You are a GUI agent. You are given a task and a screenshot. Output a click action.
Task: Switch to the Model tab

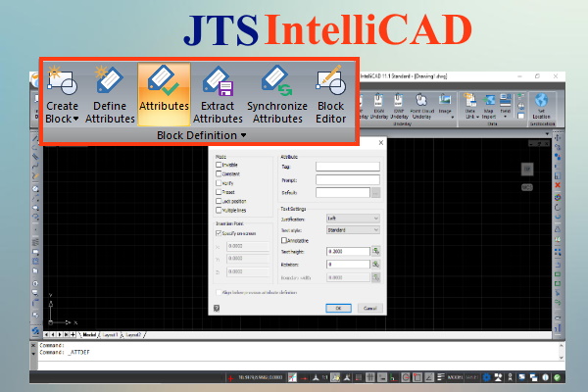(89, 334)
